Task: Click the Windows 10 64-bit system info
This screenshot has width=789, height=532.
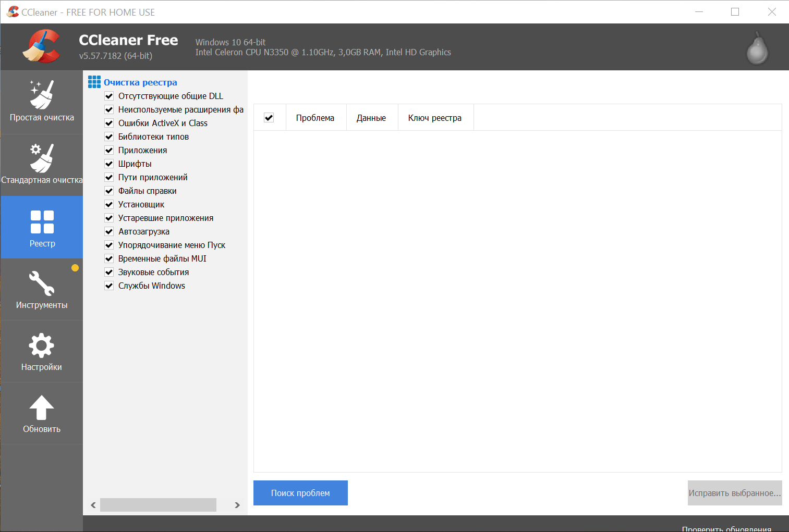Action: coord(230,42)
